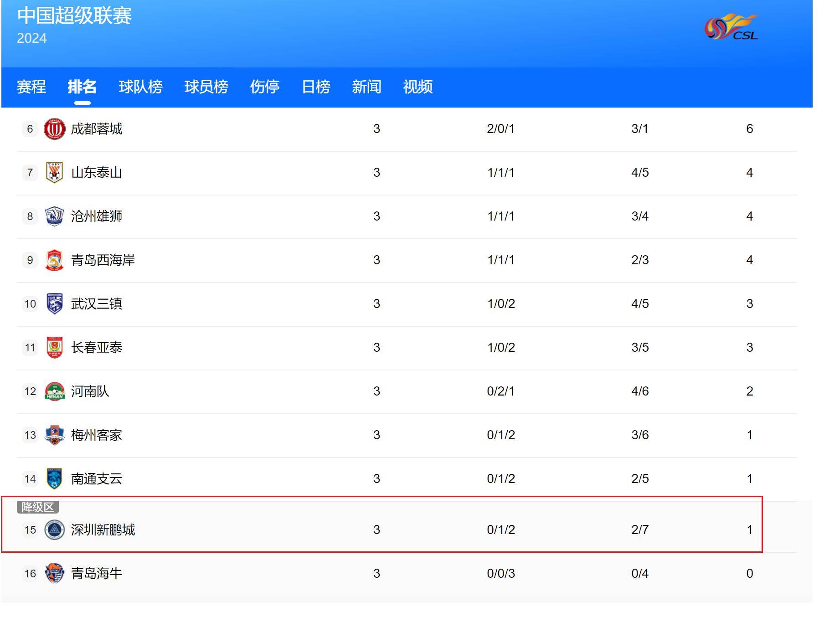Click 深圳新鹏城 goals 2/7
The image size is (840, 617).
[640, 530]
